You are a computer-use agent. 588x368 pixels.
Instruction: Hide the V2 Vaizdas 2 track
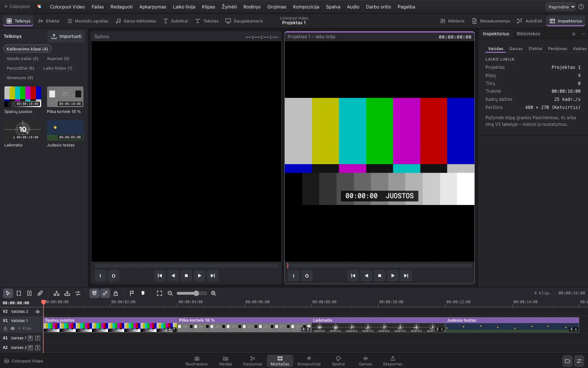pos(37,311)
